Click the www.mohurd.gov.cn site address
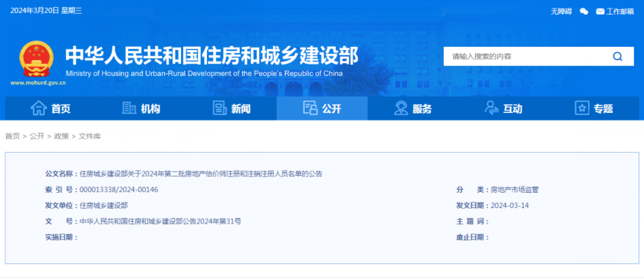Viewport: 644px width, 278px height. tap(38, 83)
